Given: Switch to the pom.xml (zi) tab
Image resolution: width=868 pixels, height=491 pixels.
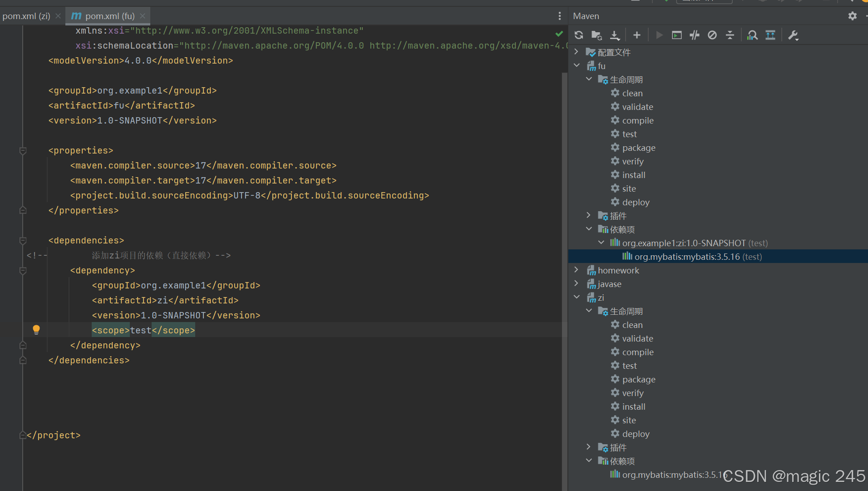Looking at the screenshot, I should [x=26, y=16].
